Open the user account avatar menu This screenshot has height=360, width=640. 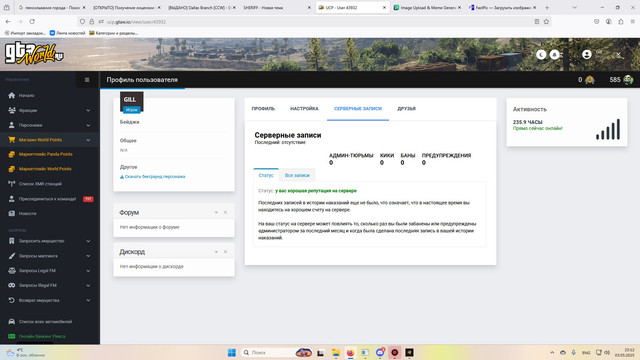587,54
